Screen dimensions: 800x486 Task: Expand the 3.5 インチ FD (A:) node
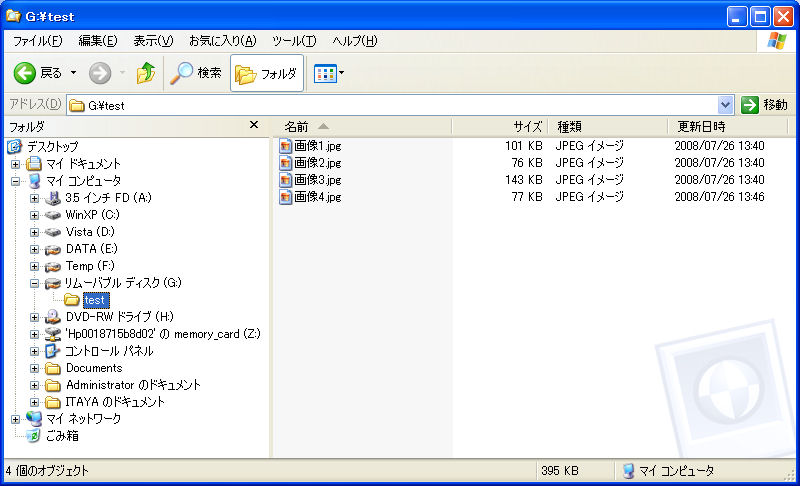34,198
